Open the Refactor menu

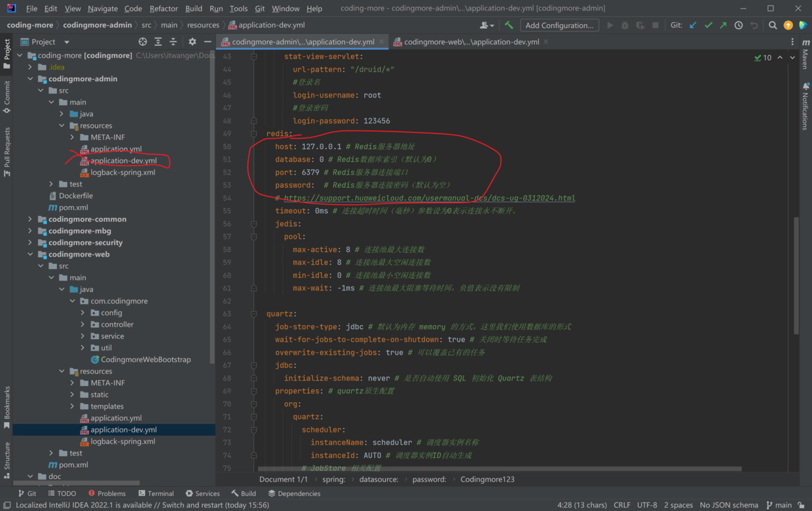[x=163, y=9]
